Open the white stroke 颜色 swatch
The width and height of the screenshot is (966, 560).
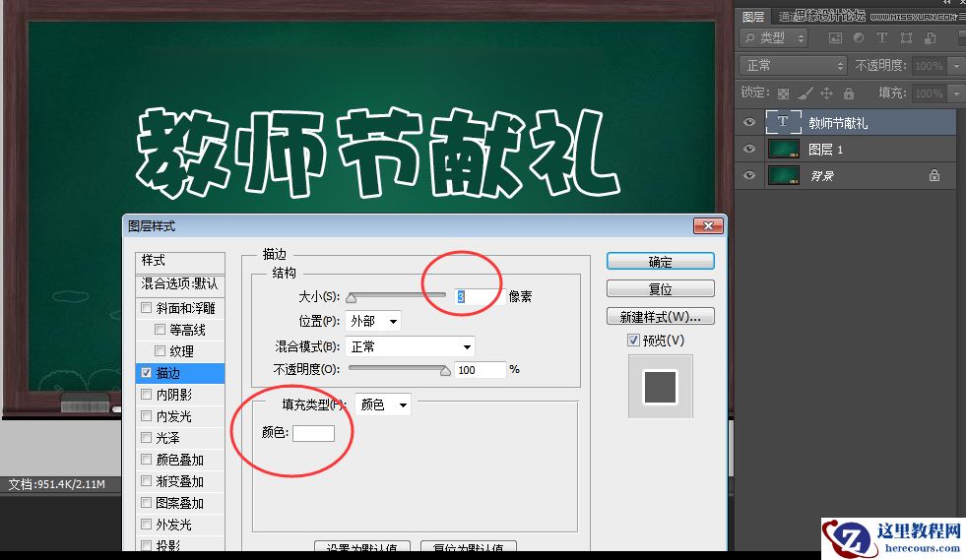[313, 433]
